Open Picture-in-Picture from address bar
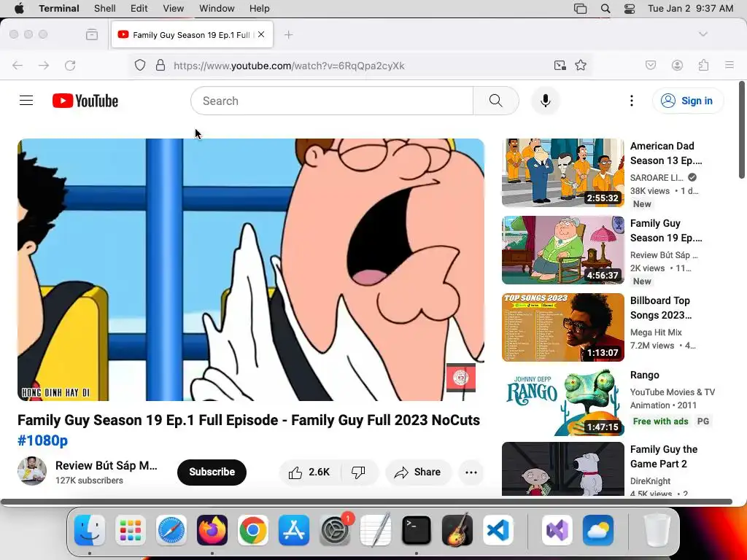The width and height of the screenshot is (747, 560). coord(560,65)
